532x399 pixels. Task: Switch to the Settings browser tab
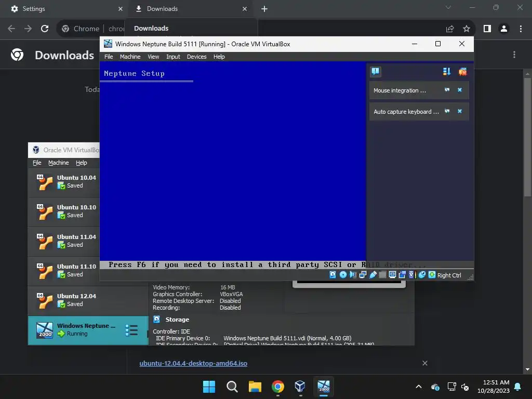(64, 9)
